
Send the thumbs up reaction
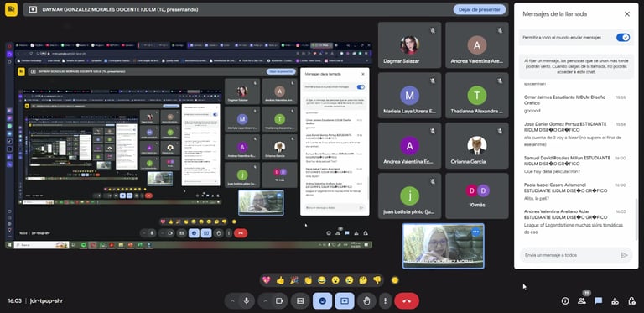[281, 280]
